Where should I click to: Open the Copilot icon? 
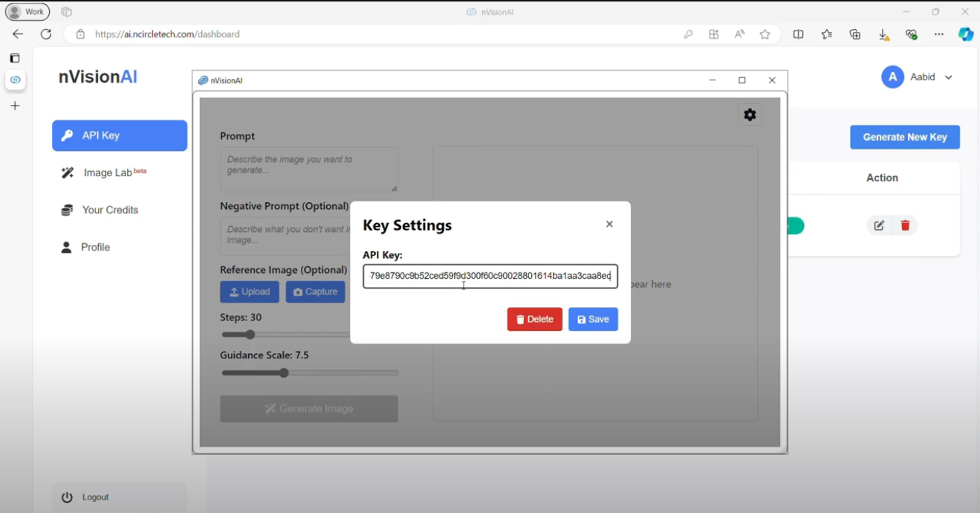click(966, 34)
